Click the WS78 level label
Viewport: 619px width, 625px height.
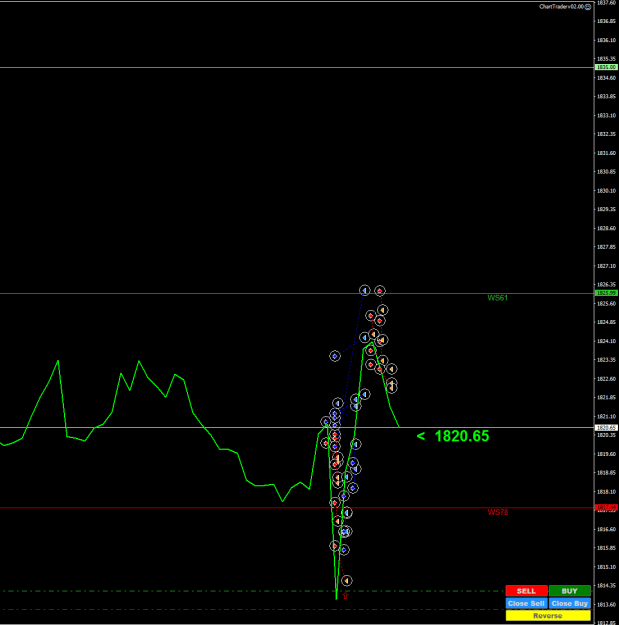tap(498, 512)
